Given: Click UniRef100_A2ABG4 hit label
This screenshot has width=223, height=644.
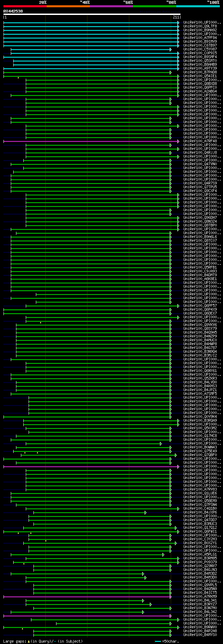Looking at the screenshot, I should click(200, 92).
